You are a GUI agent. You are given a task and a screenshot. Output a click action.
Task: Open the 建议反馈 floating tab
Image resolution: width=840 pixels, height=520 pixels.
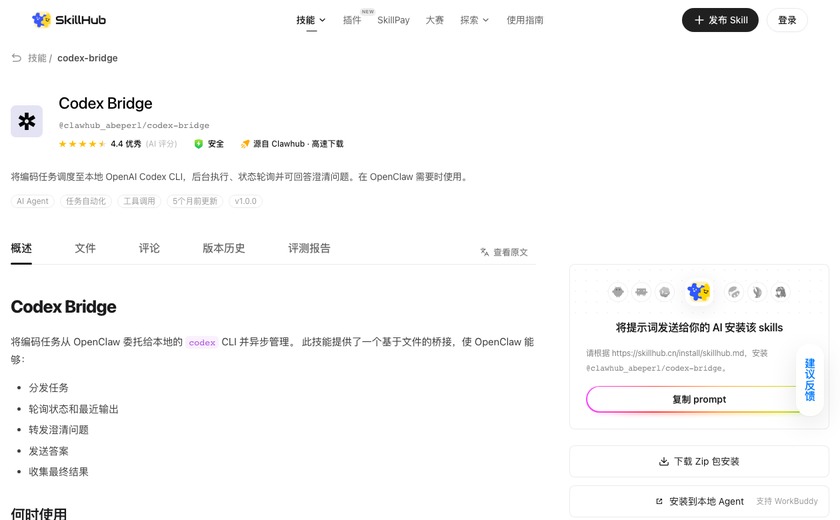(809, 380)
